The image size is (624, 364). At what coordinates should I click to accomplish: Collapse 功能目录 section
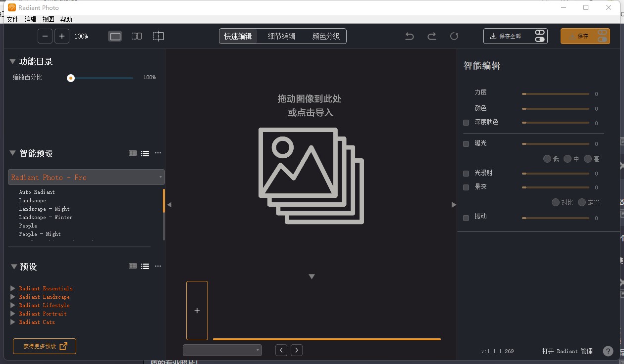[x=12, y=61]
